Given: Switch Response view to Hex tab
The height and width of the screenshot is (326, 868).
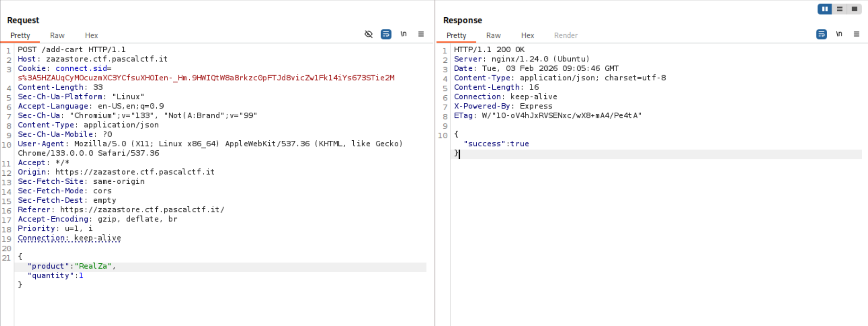Looking at the screenshot, I should pos(527,35).
